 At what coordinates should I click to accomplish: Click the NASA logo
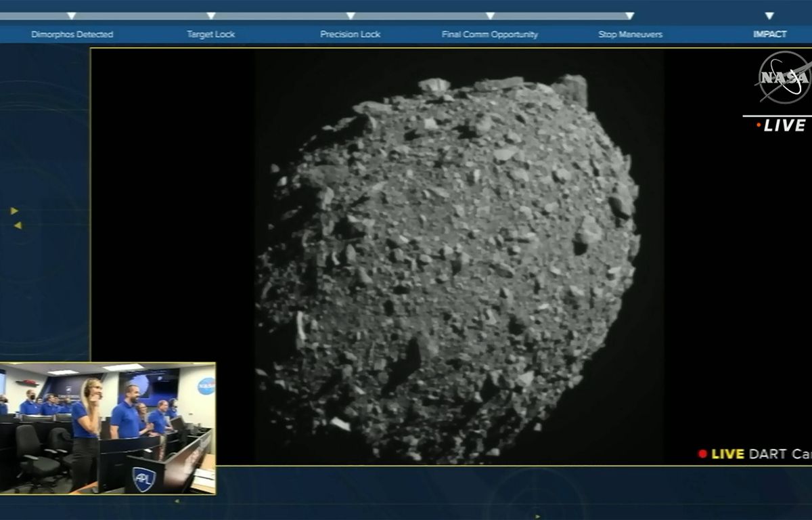tap(784, 77)
